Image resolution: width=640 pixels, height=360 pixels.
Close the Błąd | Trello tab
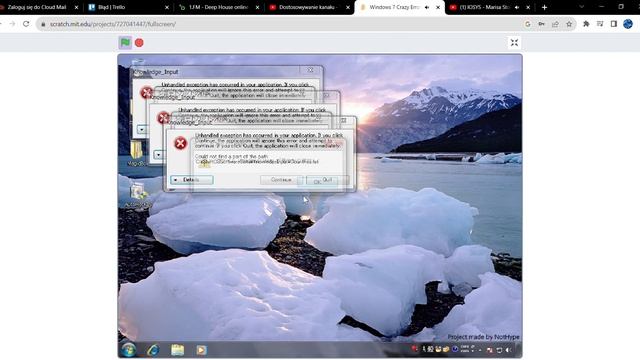[167, 7]
